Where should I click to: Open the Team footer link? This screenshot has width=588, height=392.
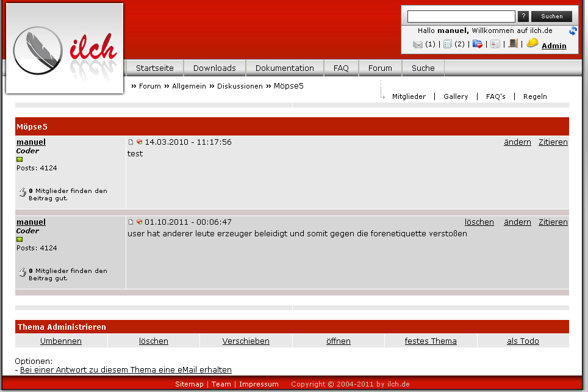coord(221,384)
